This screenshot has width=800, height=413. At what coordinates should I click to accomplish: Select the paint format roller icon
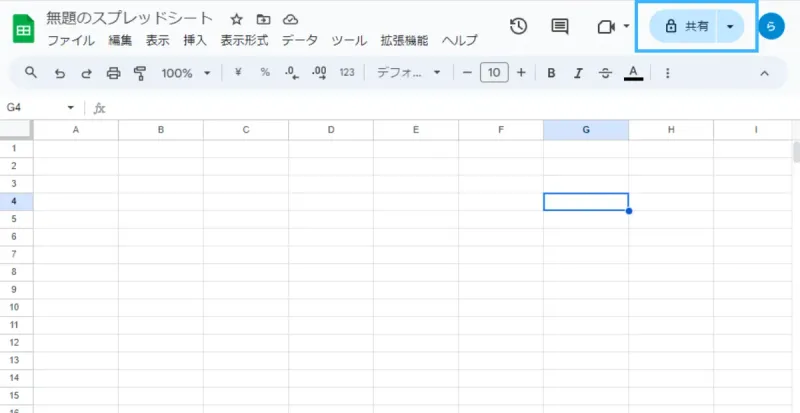pos(140,74)
